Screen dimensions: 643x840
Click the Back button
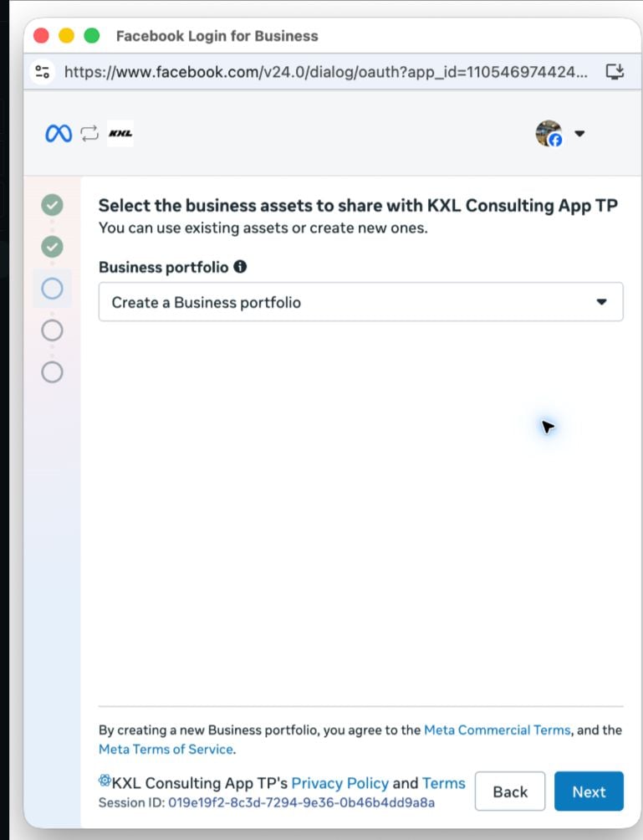[x=510, y=791]
